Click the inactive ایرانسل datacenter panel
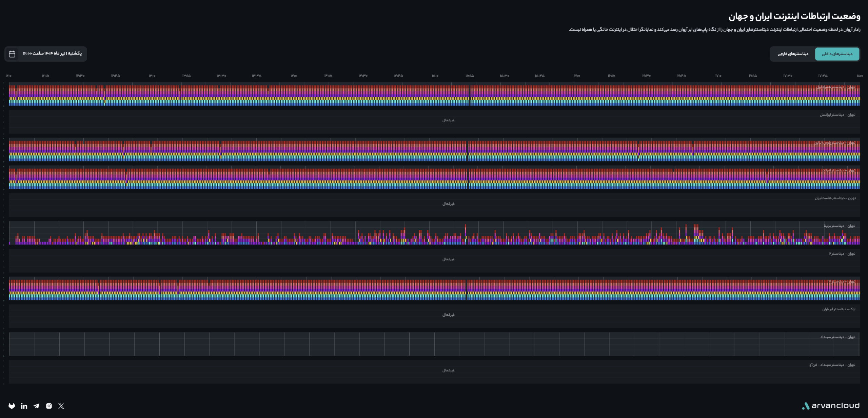The height and width of the screenshot is (418, 868). pos(434,122)
